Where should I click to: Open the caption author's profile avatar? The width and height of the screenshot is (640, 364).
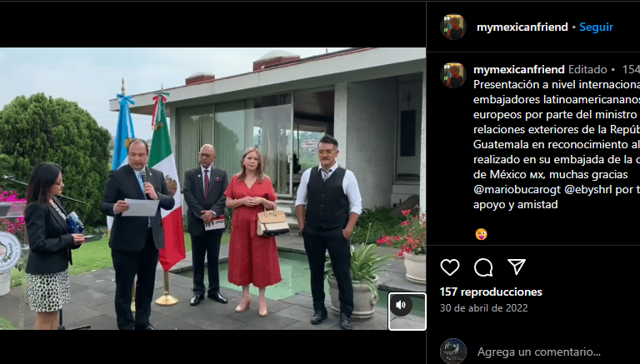(453, 75)
